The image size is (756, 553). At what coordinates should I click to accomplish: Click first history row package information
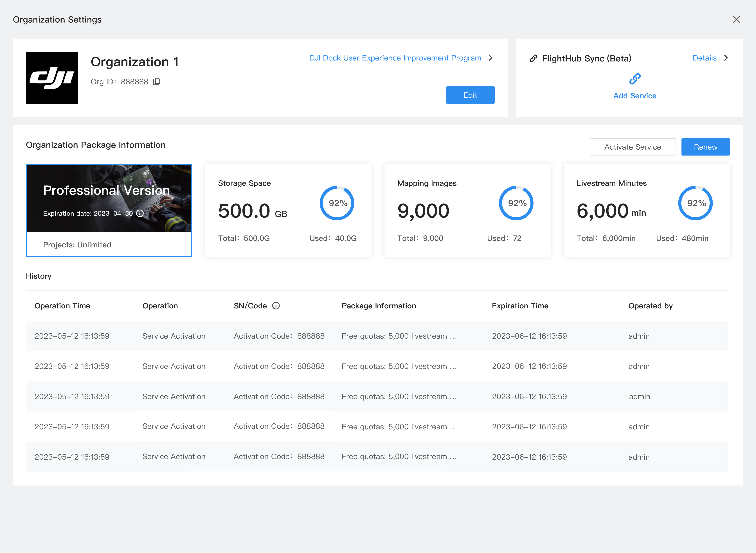[399, 336]
